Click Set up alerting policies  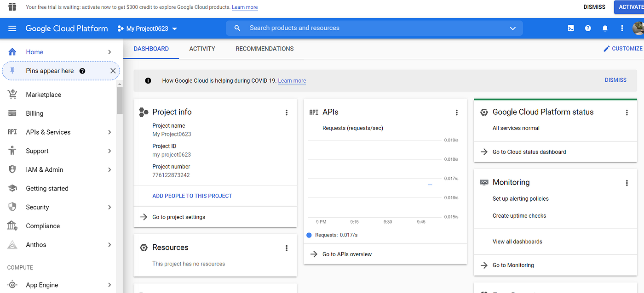[520, 199]
